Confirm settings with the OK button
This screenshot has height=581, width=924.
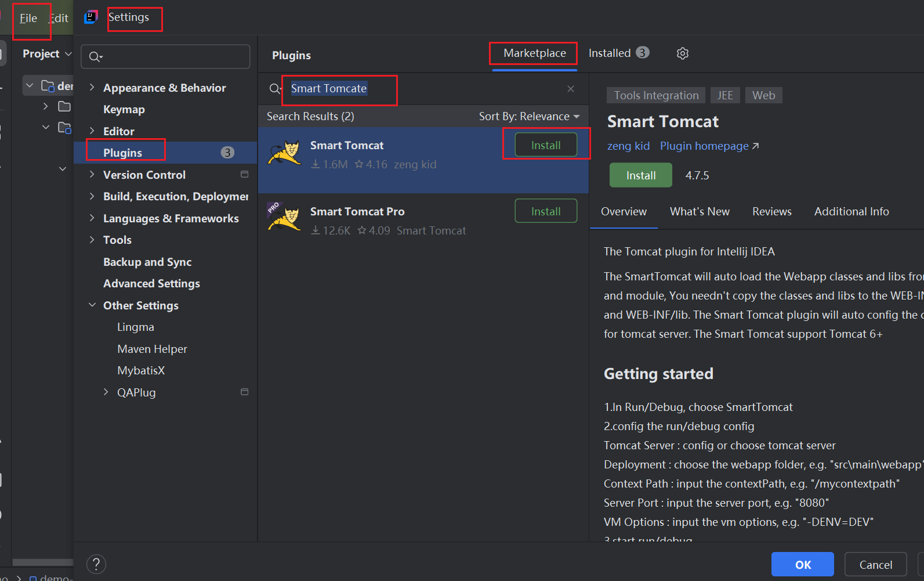pos(802,564)
